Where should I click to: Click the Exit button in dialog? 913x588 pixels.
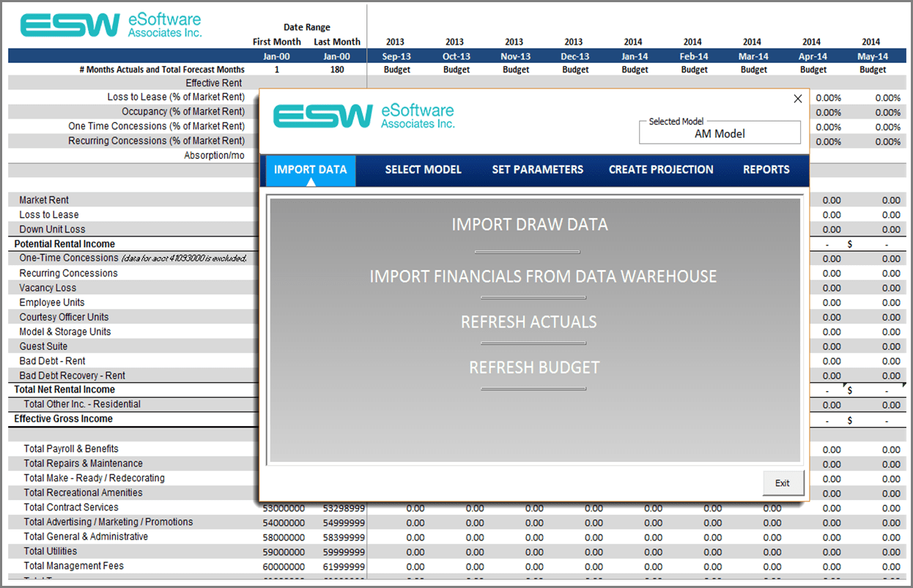[x=783, y=483]
